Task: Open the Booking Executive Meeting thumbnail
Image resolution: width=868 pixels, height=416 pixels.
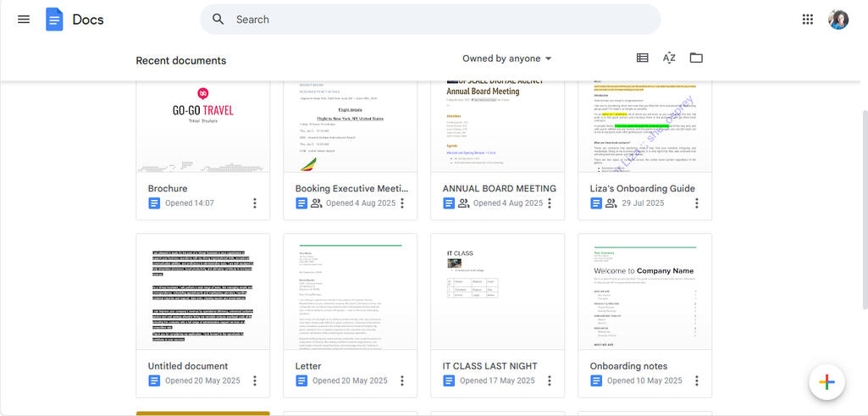Action: [351, 127]
